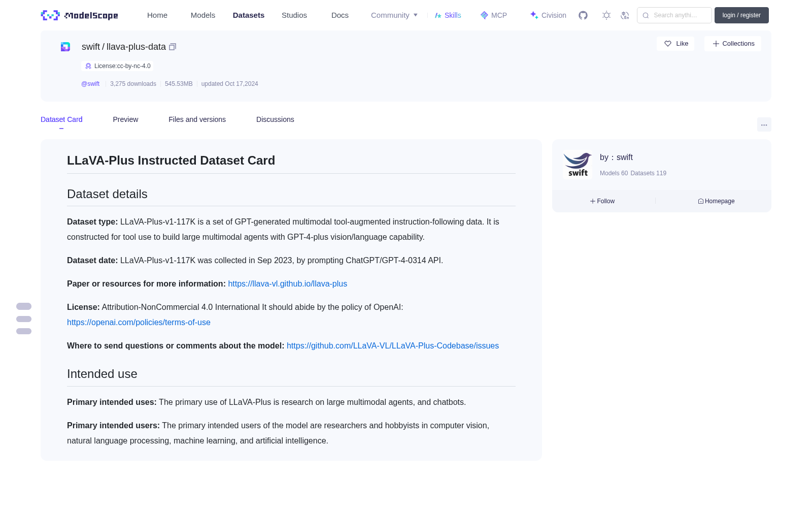
Task: Click the '3,275 downloads' text
Action: point(133,84)
